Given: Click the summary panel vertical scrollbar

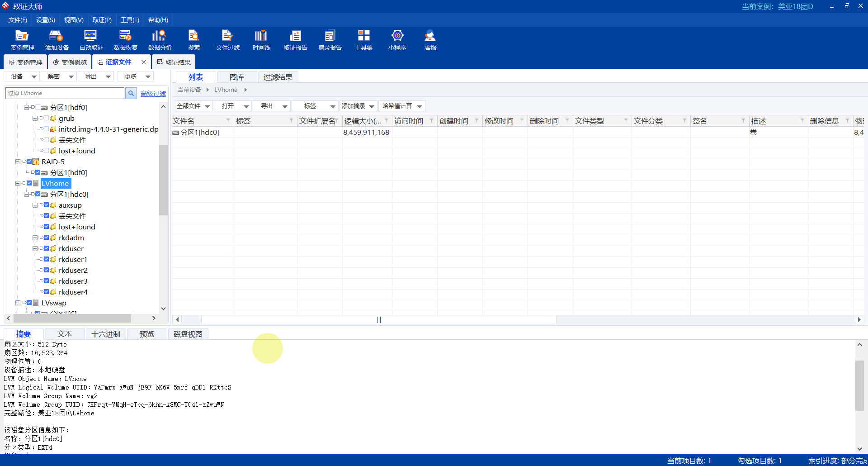Looking at the screenshot, I should pos(859,385).
